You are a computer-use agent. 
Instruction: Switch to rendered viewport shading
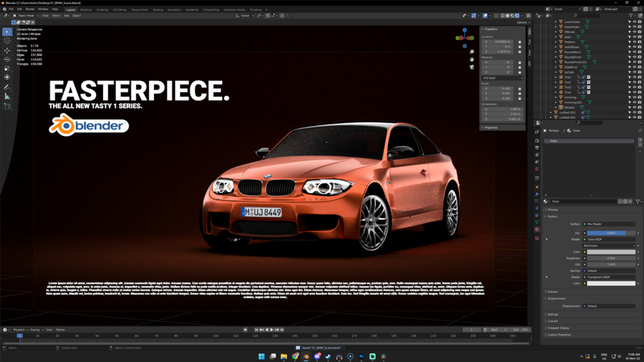point(517,15)
